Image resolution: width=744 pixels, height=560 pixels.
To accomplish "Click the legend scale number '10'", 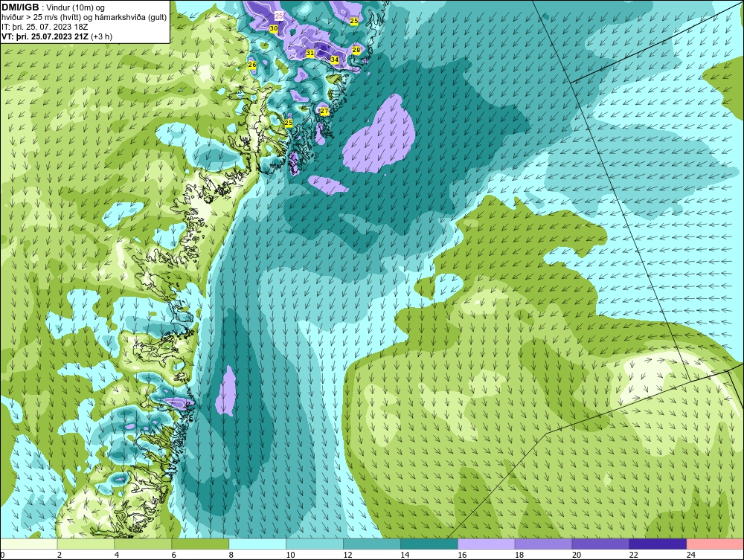I will (x=290, y=555).
